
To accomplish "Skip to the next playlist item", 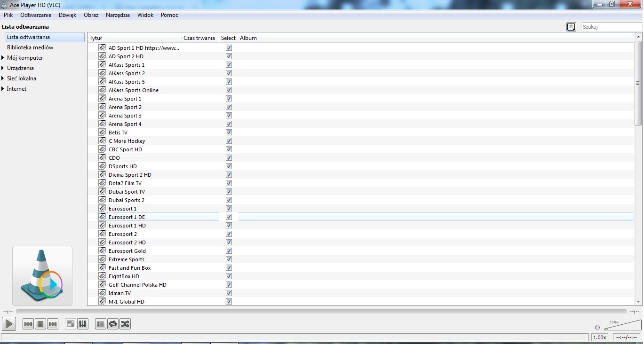I will 53,324.
